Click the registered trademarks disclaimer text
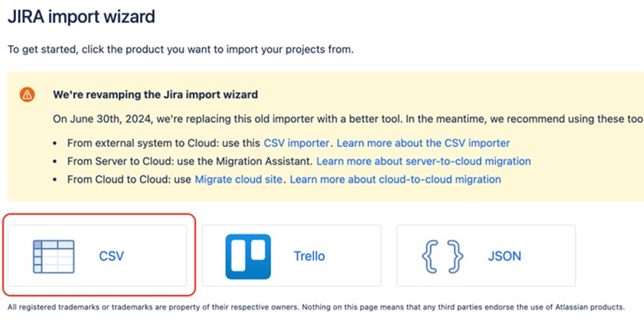This screenshot has height=335, width=644. (x=315, y=307)
